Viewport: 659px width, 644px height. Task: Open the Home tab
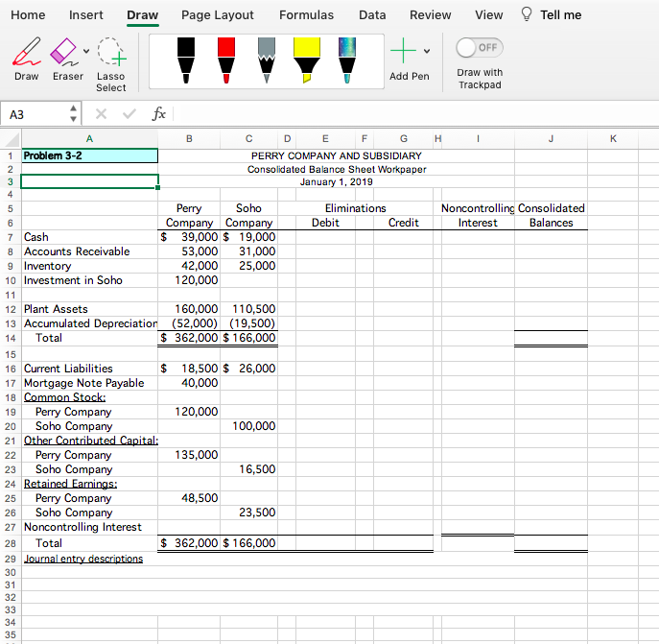pyautogui.click(x=28, y=15)
